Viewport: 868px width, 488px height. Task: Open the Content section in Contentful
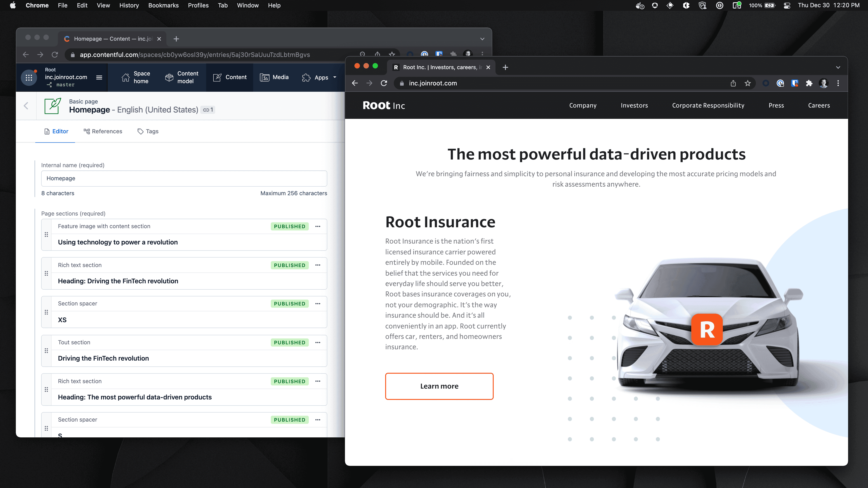click(230, 77)
